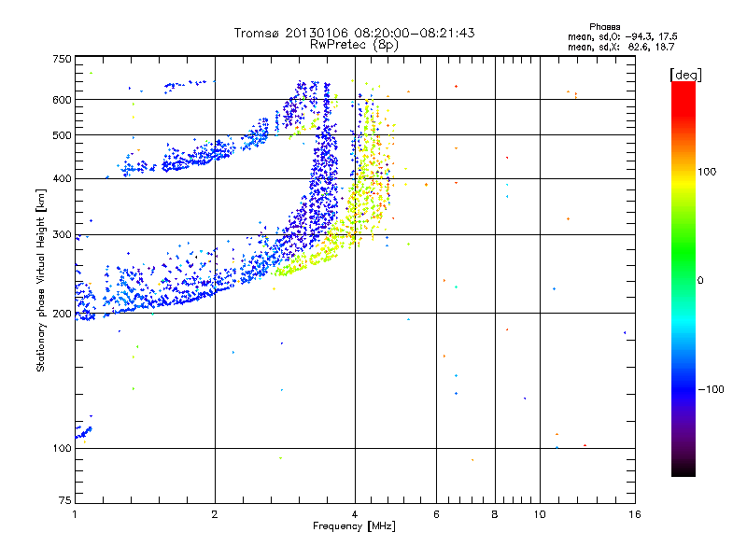747x560 pixels.
Task: Click the "Phases" heading at top right
Action: click(x=604, y=27)
